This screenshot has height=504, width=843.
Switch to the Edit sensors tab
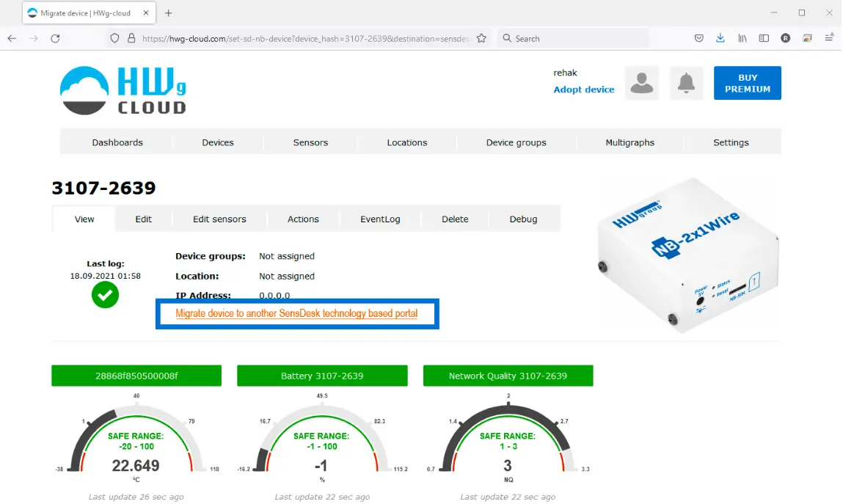[x=219, y=219]
